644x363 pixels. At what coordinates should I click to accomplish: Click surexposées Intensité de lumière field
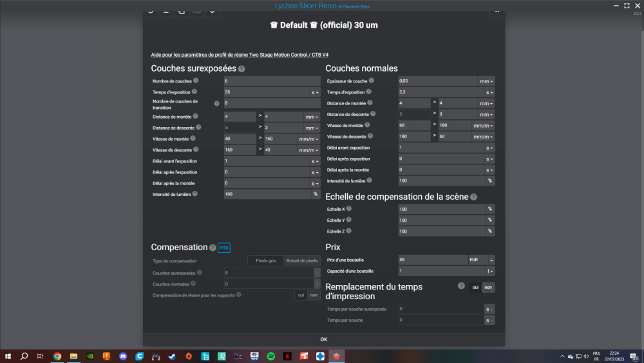pos(267,194)
